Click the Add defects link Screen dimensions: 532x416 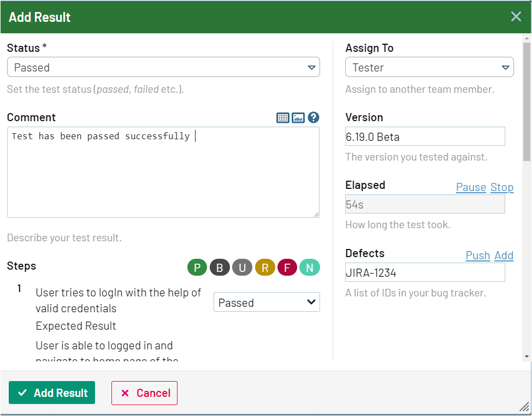click(x=504, y=255)
